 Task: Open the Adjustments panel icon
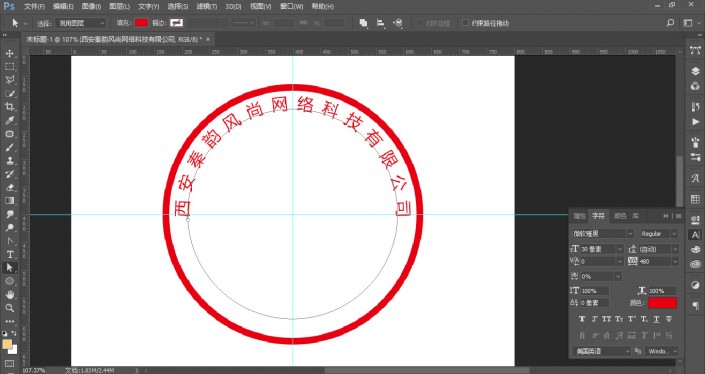click(x=695, y=285)
